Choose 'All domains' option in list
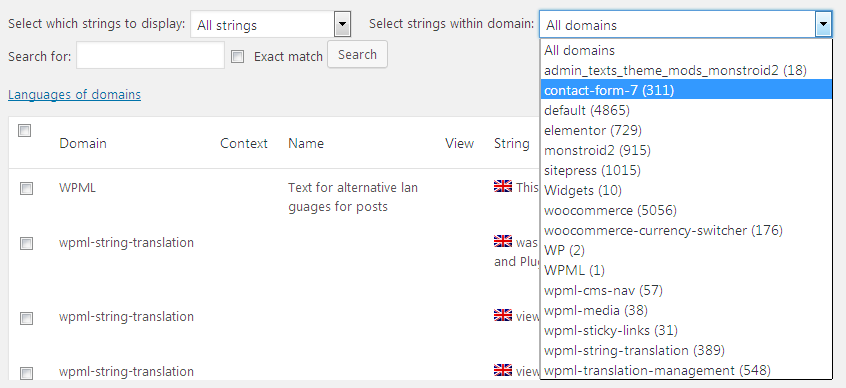 coord(686,50)
